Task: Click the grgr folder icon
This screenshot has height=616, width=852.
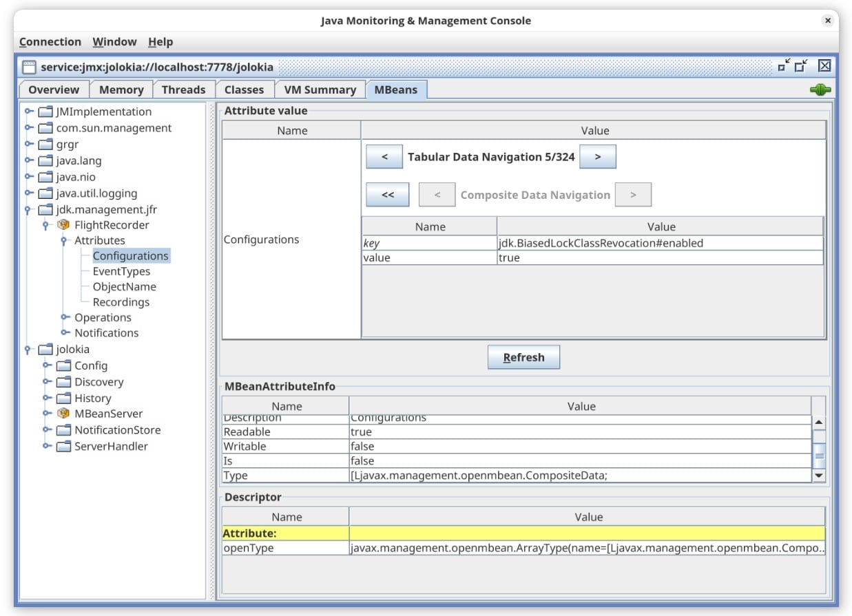Action: [x=45, y=145]
